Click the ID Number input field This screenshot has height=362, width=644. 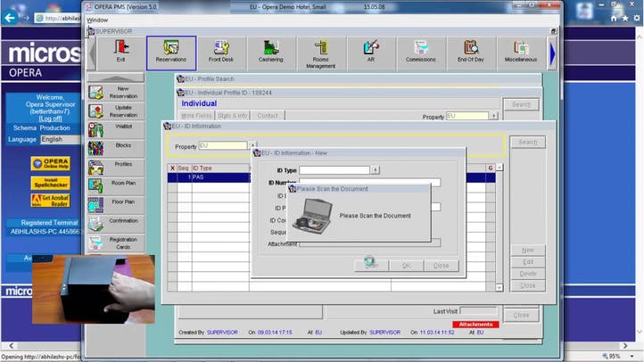coord(369,182)
